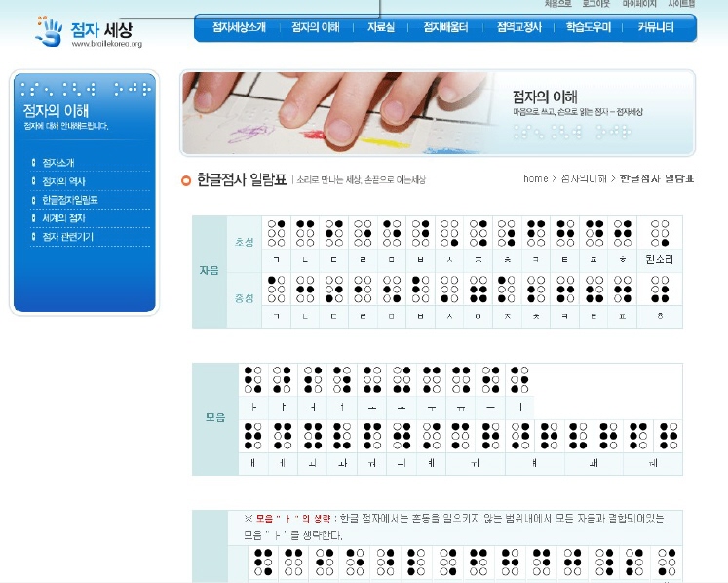Click the 종성 row header

click(245, 298)
